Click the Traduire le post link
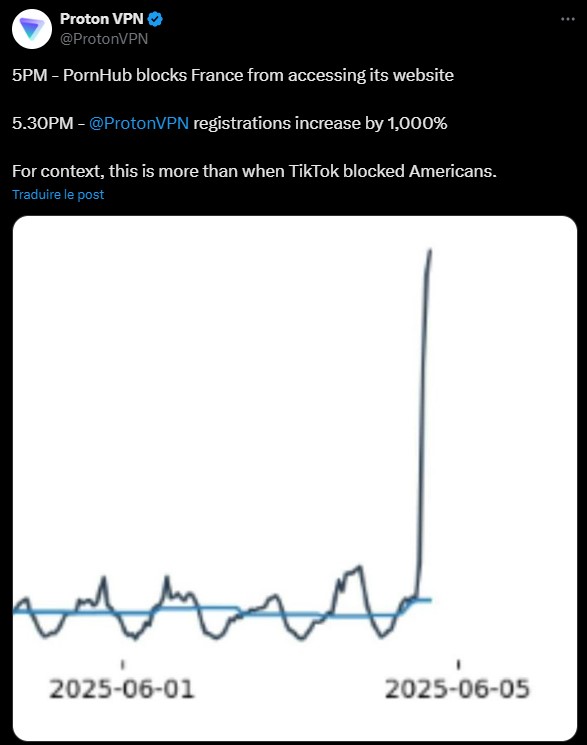This screenshot has width=587, height=745. 58,194
